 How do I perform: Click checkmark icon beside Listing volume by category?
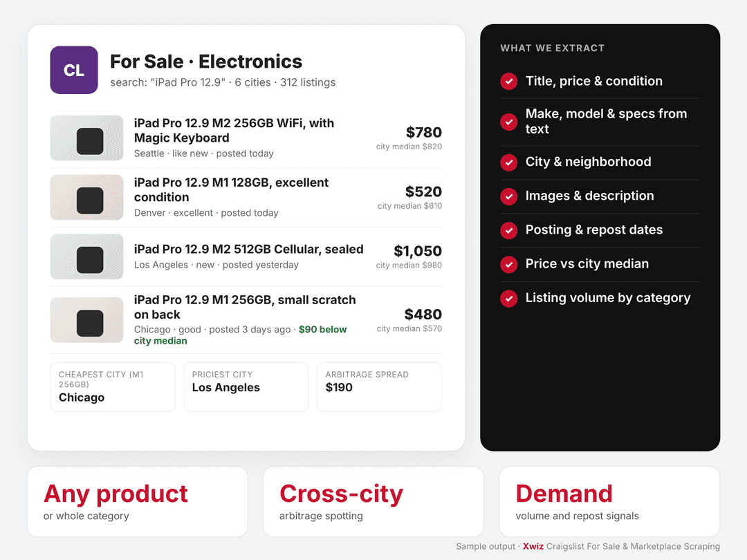[509, 299]
